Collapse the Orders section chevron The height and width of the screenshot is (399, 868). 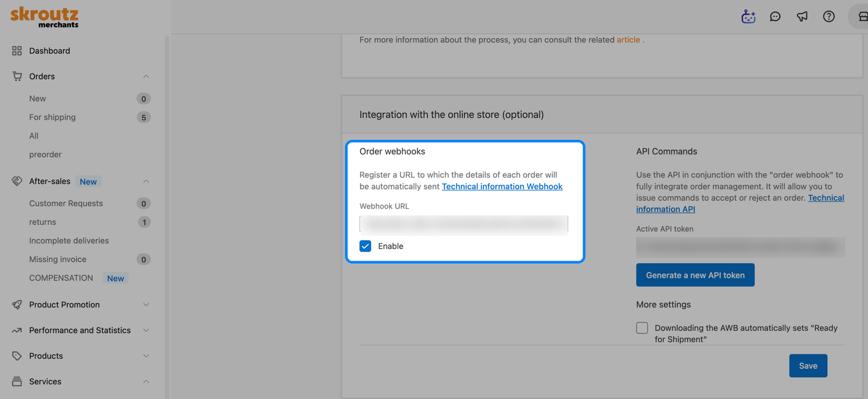tap(146, 77)
